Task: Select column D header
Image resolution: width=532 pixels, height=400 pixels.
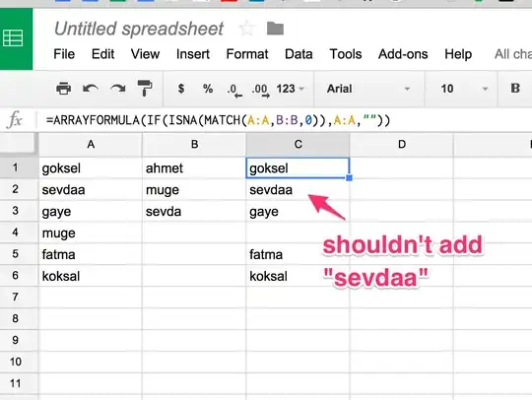Action: tap(402, 145)
